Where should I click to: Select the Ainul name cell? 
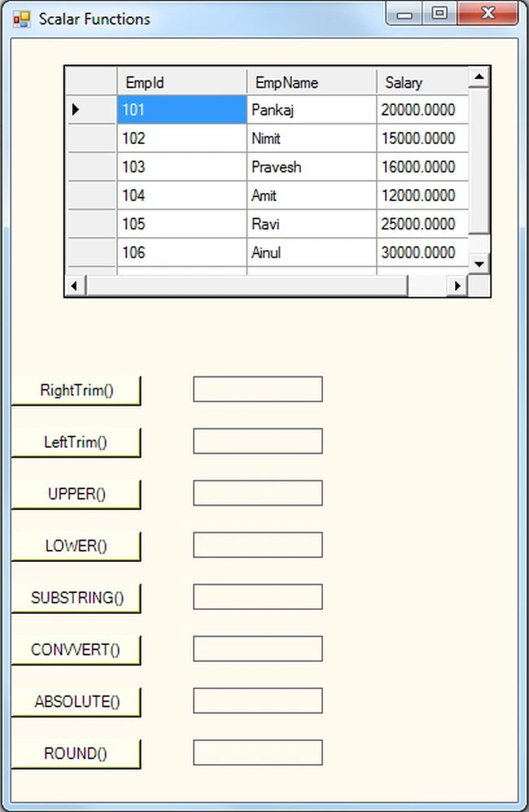312,252
